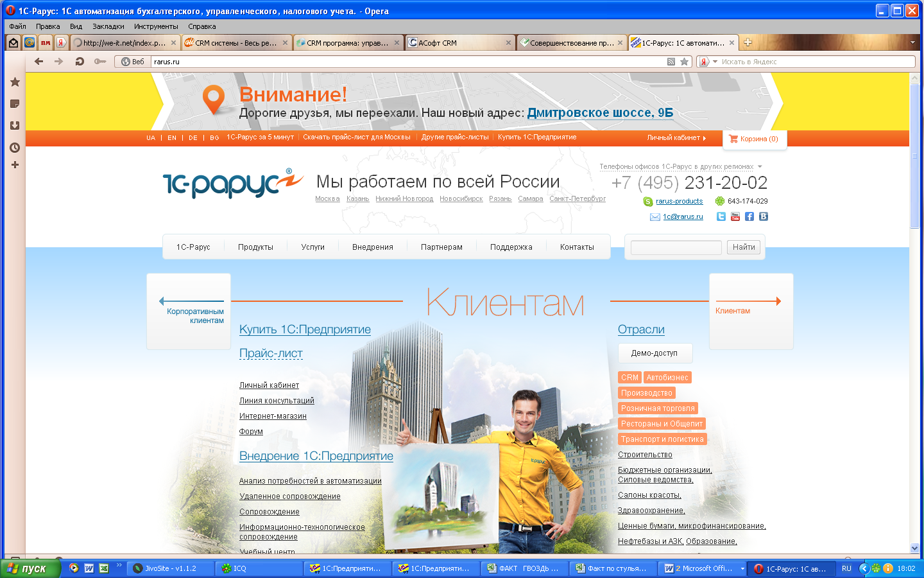
Task: Reload the page with the refresh icon
Action: 80,62
